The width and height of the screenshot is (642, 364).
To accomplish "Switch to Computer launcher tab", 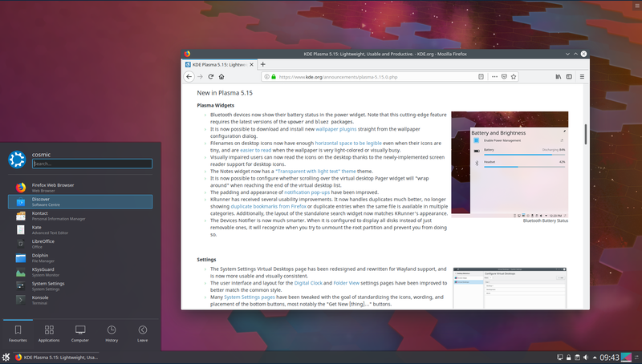I will point(80,334).
